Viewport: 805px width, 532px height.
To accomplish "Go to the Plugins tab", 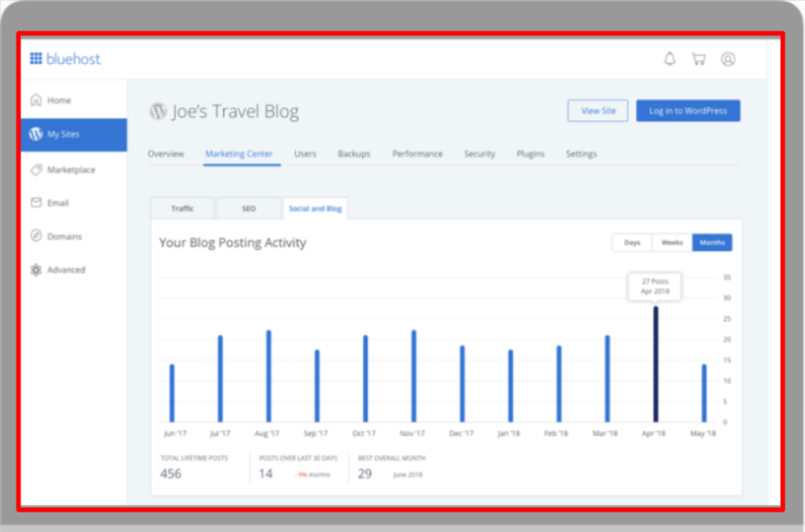I will click(530, 154).
